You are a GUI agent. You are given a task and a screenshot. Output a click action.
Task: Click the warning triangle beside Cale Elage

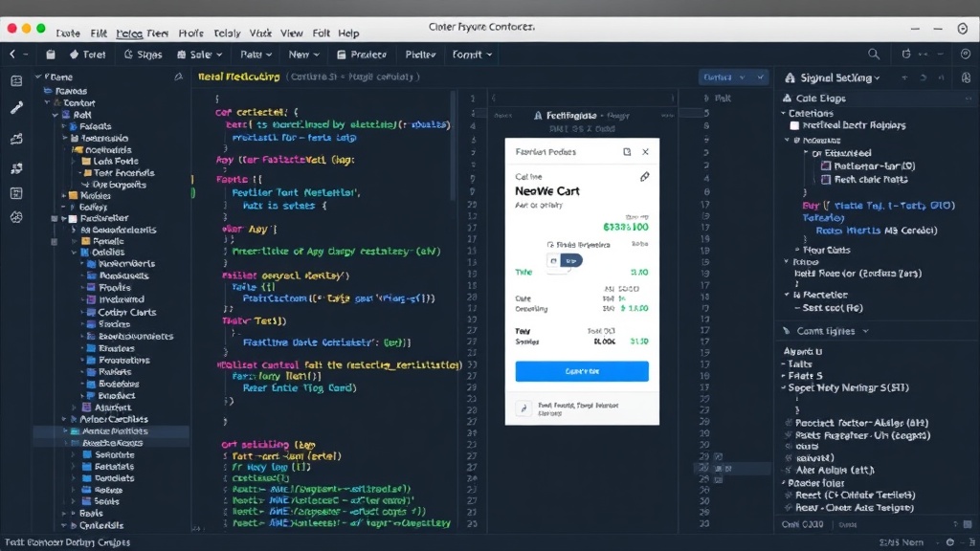pos(787,99)
